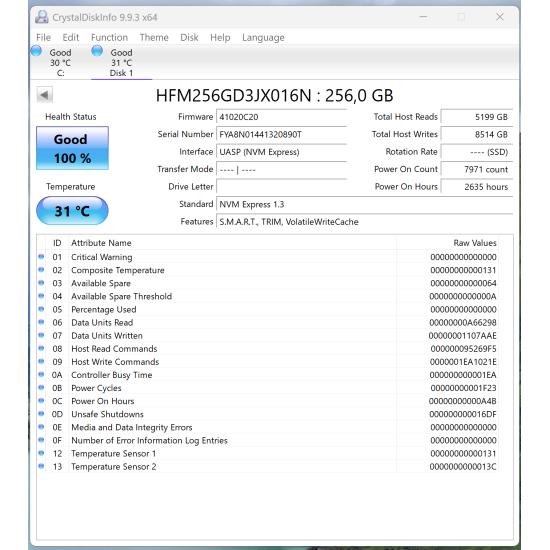
Task: Click the blue status orb for Disk 1
Action: [x=97, y=51]
